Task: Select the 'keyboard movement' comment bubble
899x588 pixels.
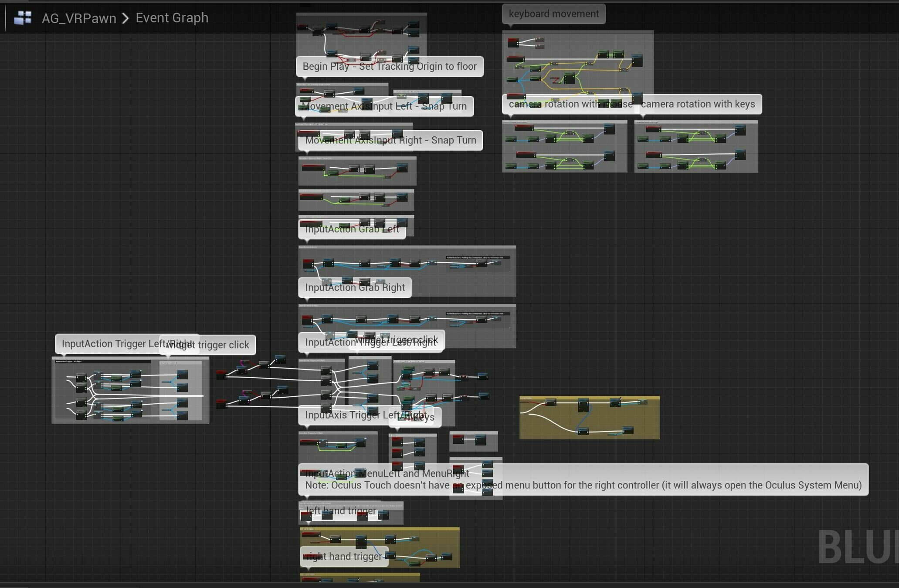Action: point(553,14)
